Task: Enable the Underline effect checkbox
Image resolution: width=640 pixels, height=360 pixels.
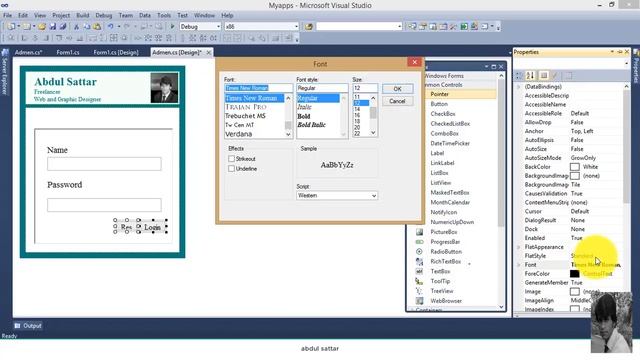Action: 231,168
